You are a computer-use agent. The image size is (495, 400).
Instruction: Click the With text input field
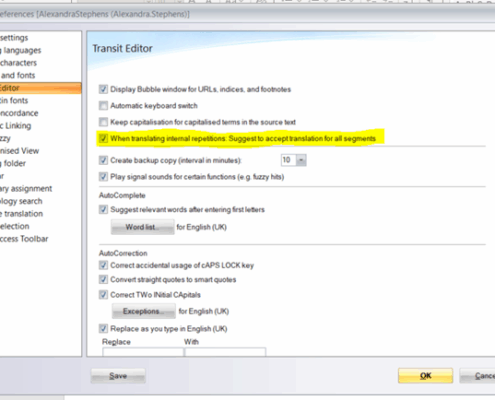pos(225,352)
